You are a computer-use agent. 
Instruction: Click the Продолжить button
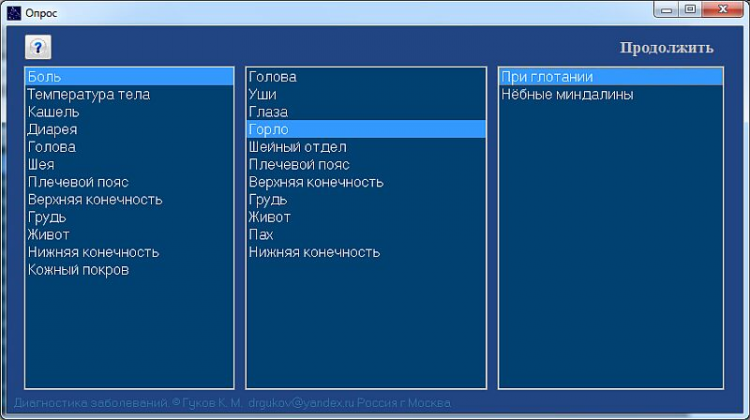click(x=666, y=48)
